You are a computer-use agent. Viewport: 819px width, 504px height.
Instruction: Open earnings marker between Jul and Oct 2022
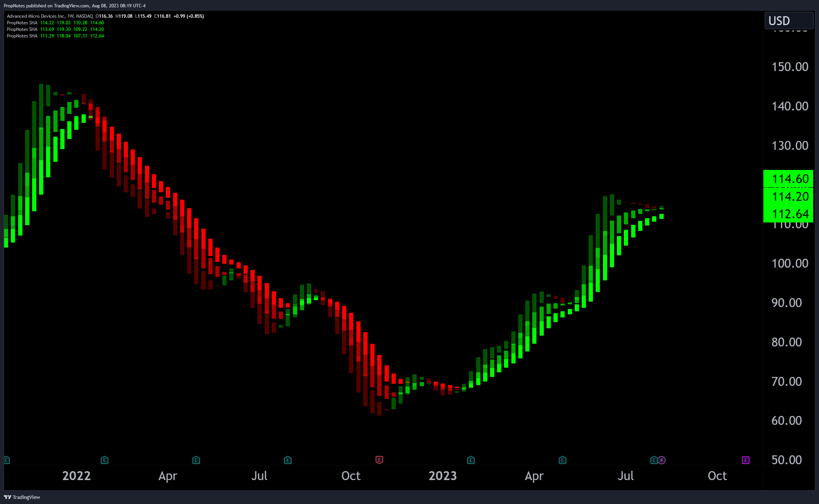288,460
